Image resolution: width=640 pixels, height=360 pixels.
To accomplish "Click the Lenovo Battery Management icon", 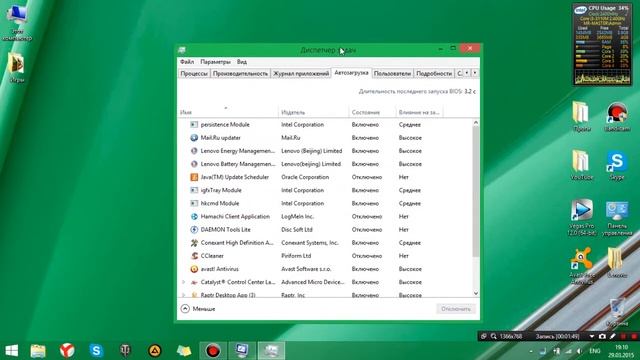I will [194, 164].
